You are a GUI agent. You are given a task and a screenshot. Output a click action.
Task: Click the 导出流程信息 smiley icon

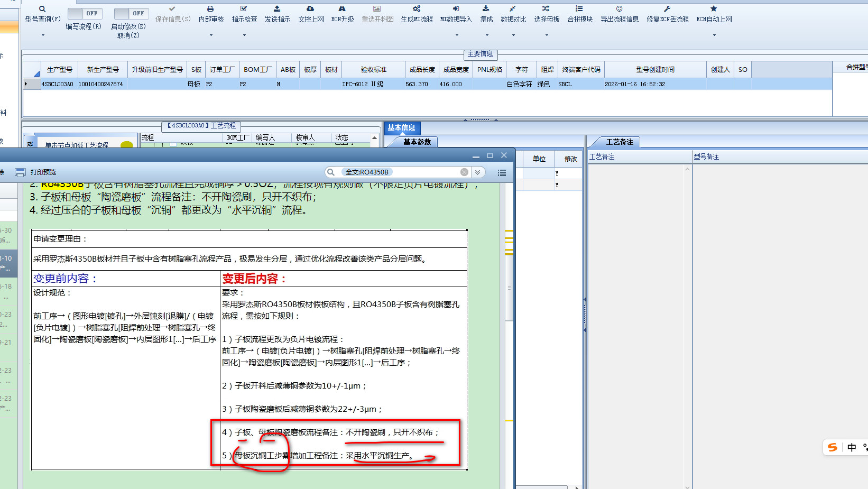[620, 9]
